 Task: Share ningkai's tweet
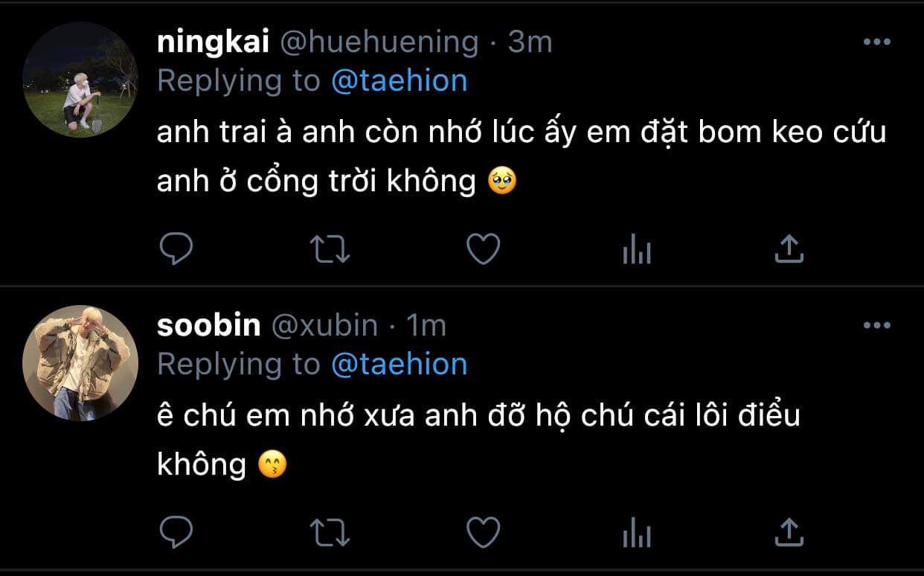tap(789, 249)
